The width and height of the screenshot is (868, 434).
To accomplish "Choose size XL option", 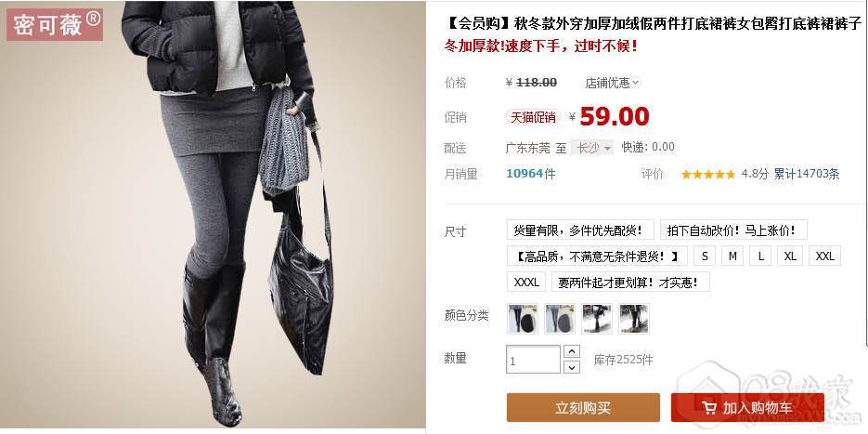I will (x=790, y=256).
